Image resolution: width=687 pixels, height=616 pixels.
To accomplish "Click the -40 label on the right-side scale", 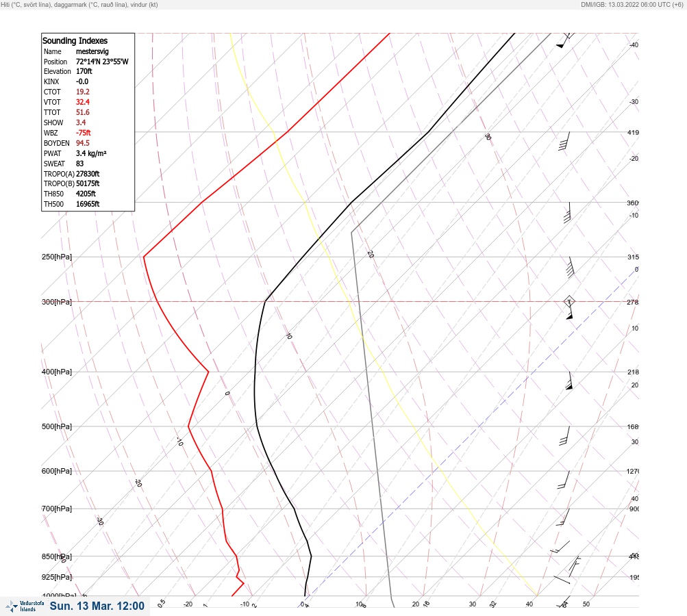I will pos(634,45).
